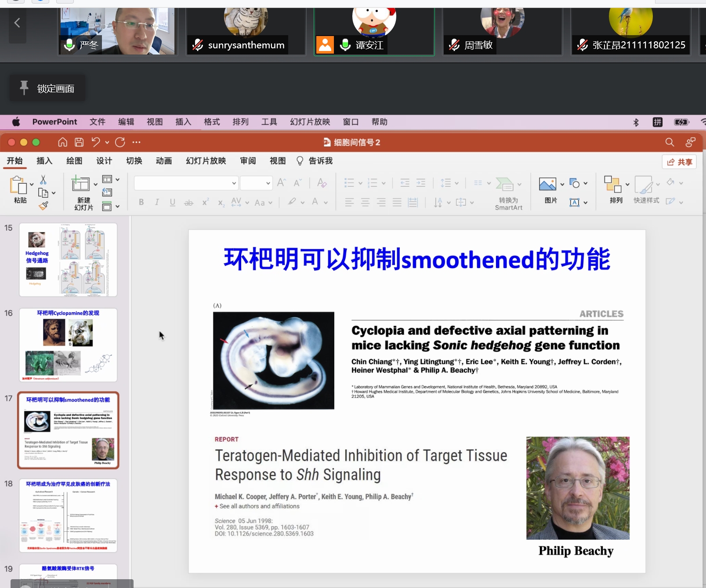Select slide 15 Hedgehog thumbnail
706x588 pixels.
68,260
